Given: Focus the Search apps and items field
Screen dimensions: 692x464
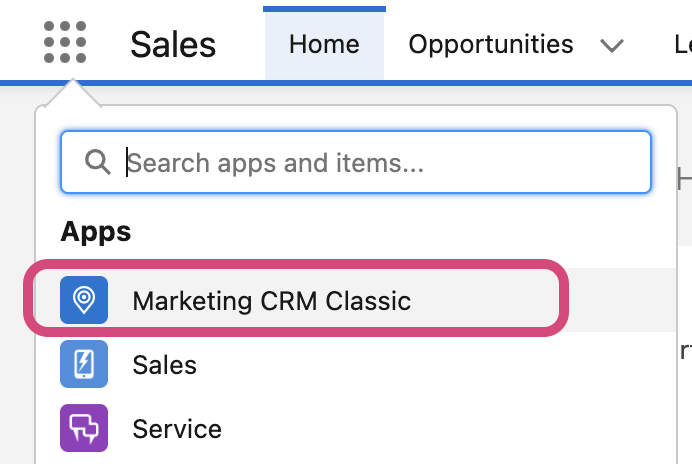Looking at the screenshot, I should 356,162.
